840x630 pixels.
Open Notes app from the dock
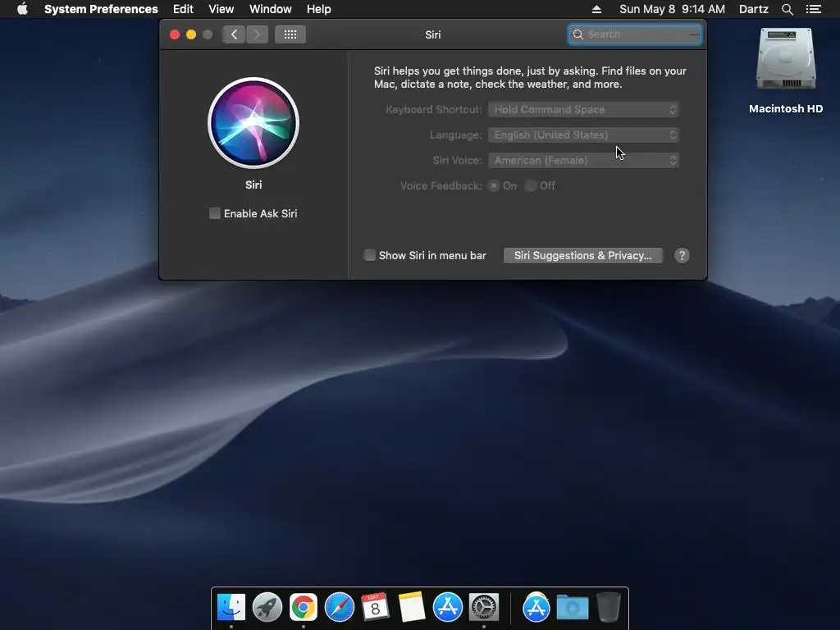pos(412,608)
